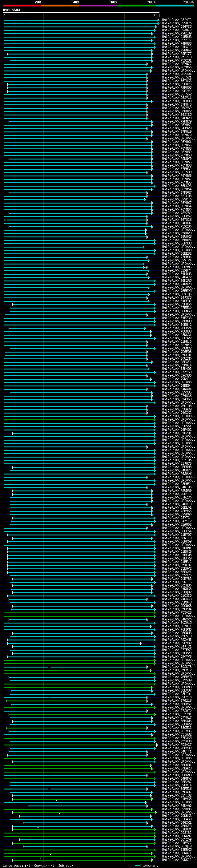This screenshot has height=868, width=197.
Task: Open hit UniRef100_A9XHZ2
Action: (177, 30)
